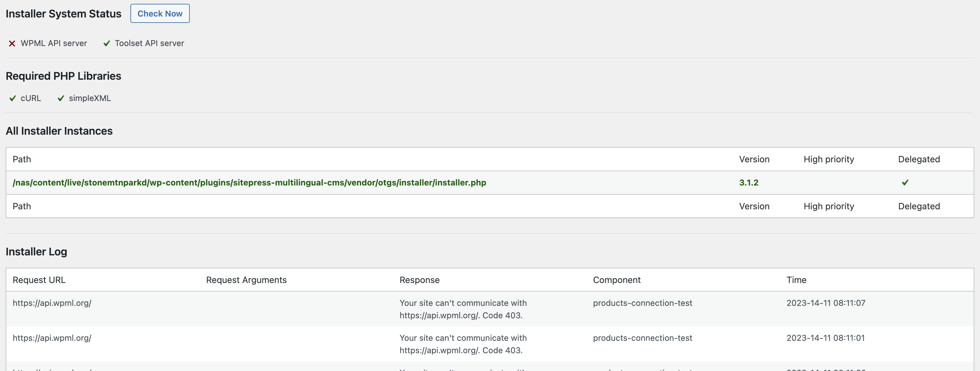The width and height of the screenshot is (980, 371).
Task: Select the simpleXML library label
Action: 90,98
